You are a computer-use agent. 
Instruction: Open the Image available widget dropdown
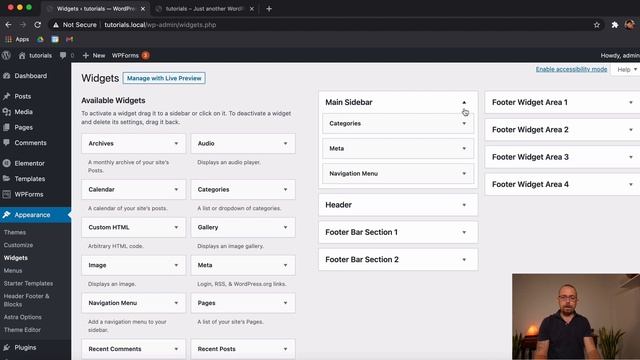coord(176,265)
